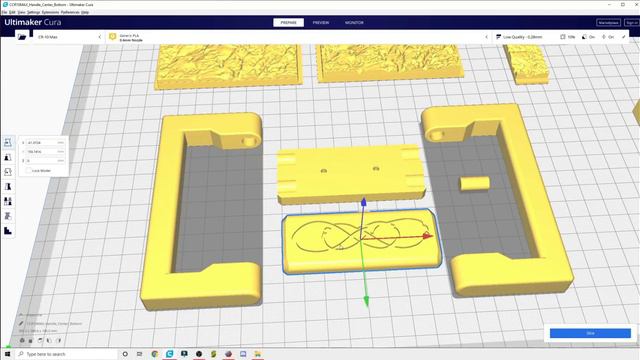Image resolution: width=640 pixels, height=360 pixels.
Task: Switch to right side view cube icon
Action: point(58,340)
